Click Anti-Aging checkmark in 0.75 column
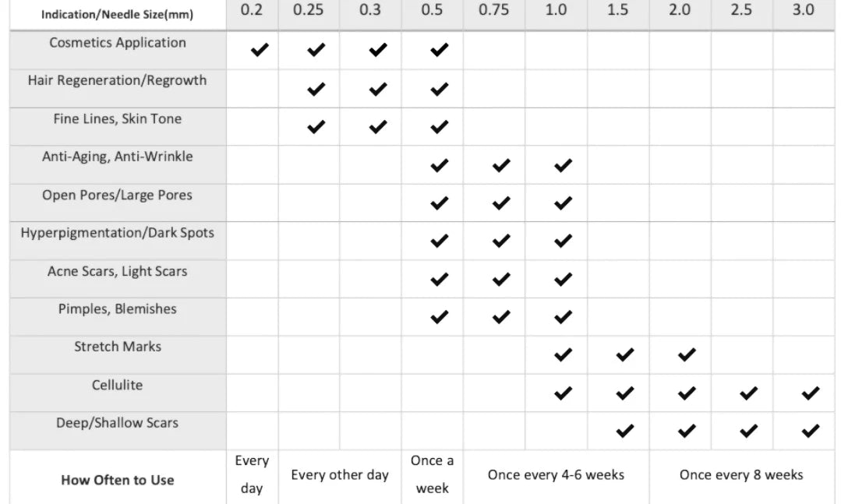Screen dimensions: 841x504 tap(501, 165)
